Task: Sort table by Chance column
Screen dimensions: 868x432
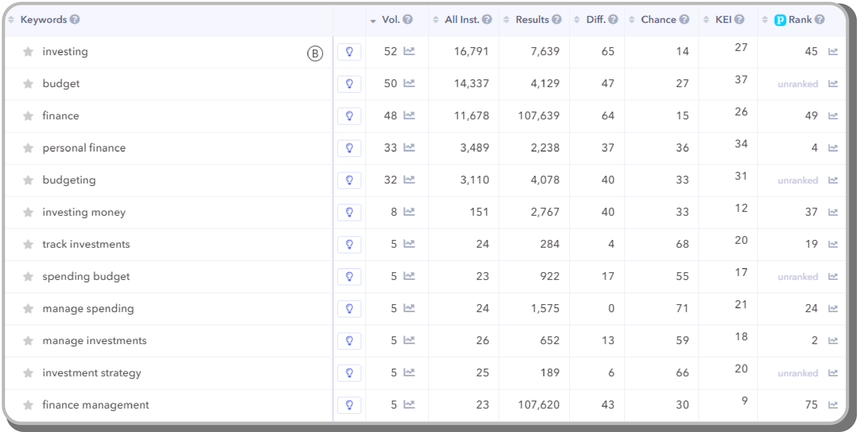Action: click(632, 20)
